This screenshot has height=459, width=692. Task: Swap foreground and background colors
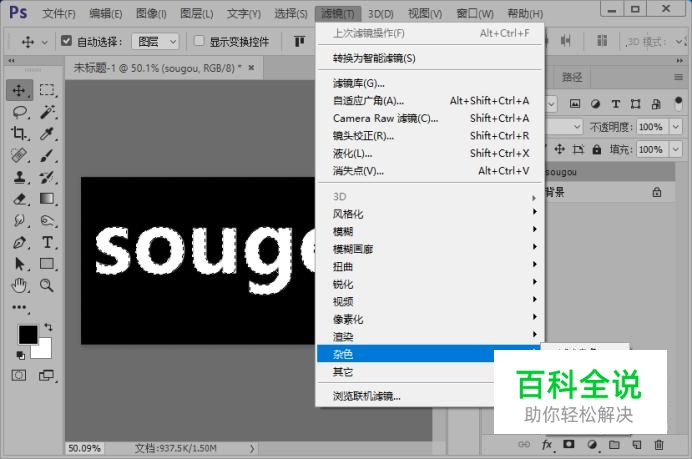click(x=48, y=327)
